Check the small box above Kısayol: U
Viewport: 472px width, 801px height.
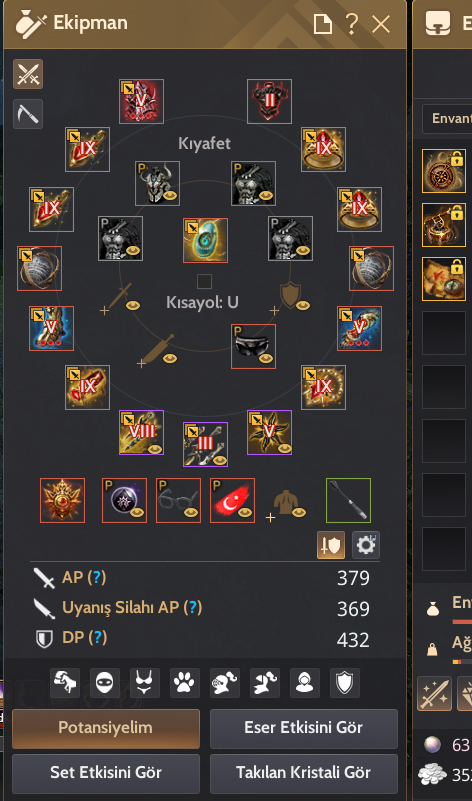[x=204, y=281]
